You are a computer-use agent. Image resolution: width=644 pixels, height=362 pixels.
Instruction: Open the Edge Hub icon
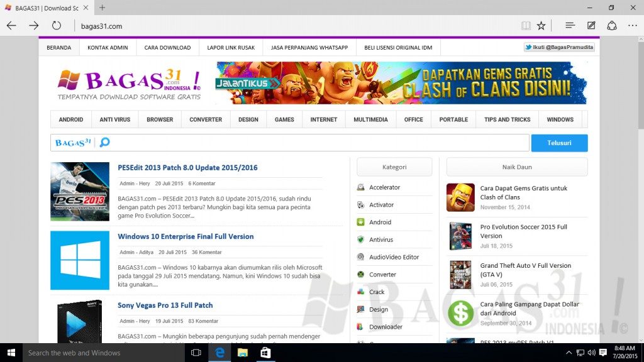pos(570,26)
